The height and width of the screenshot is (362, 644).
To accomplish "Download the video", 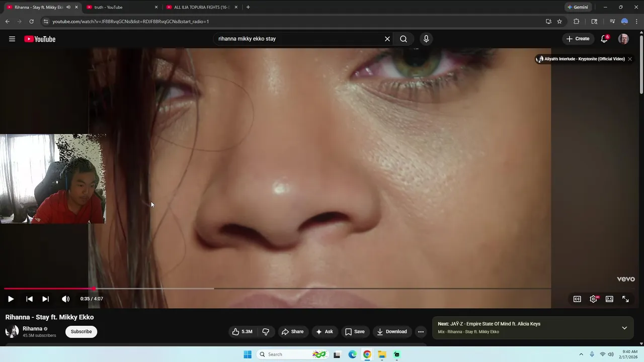I will click(391, 331).
